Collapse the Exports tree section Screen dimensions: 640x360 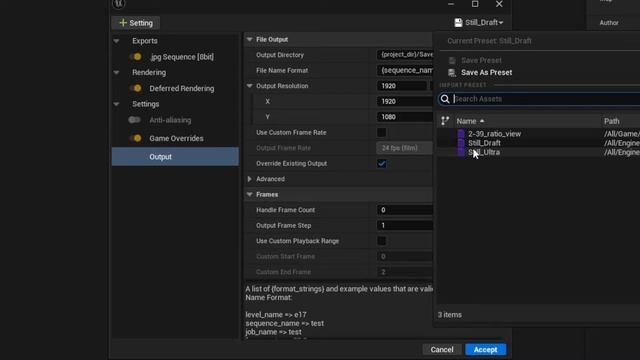coord(116,41)
